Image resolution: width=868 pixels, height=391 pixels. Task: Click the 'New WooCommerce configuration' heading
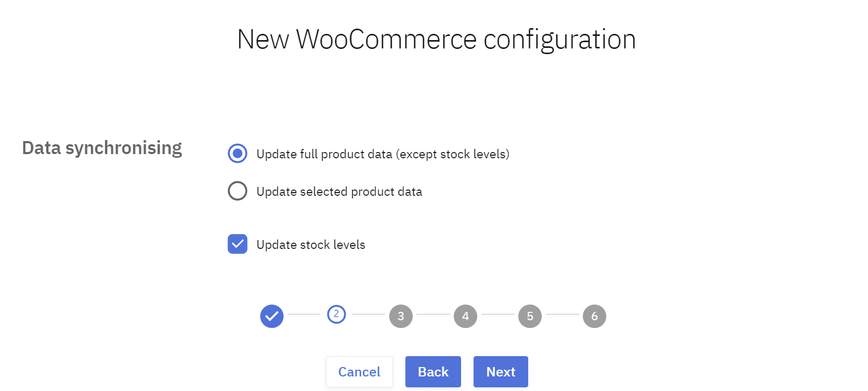(x=436, y=40)
